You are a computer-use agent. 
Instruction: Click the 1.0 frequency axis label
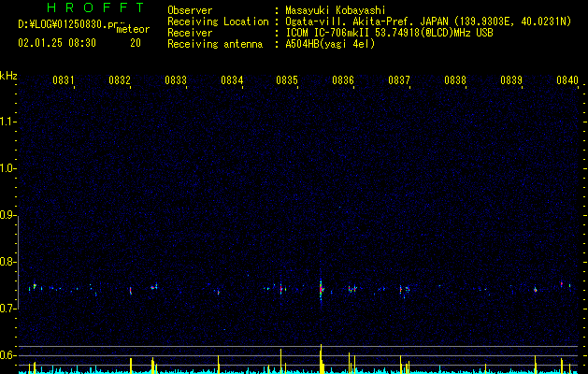(x=7, y=168)
